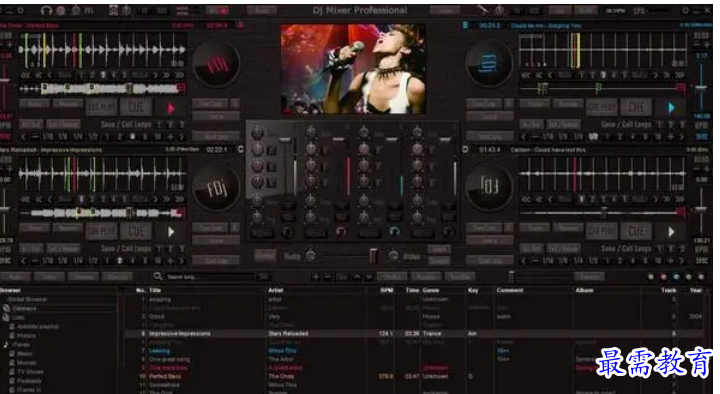Viewport: 720px width, 394px height.
Task: Click the crossfader handle between the two knobs
Action: pos(373,255)
